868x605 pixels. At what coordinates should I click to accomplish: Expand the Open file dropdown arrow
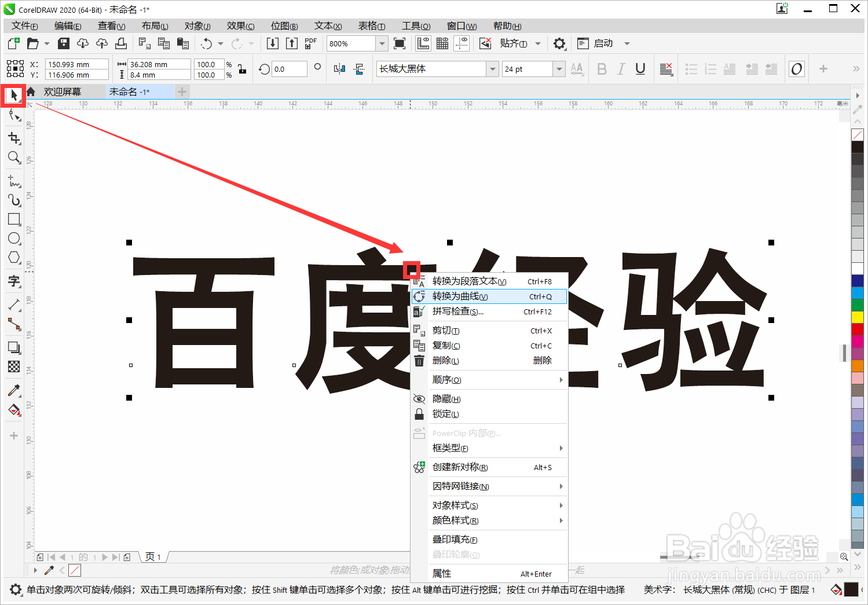(x=47, y=43)
